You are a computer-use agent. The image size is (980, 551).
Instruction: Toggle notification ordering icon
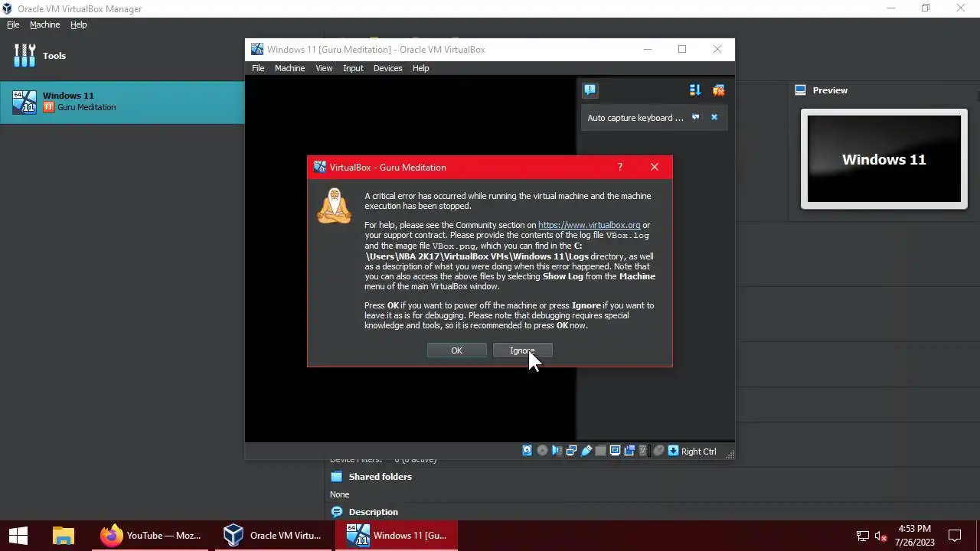(x=695, y=90)
